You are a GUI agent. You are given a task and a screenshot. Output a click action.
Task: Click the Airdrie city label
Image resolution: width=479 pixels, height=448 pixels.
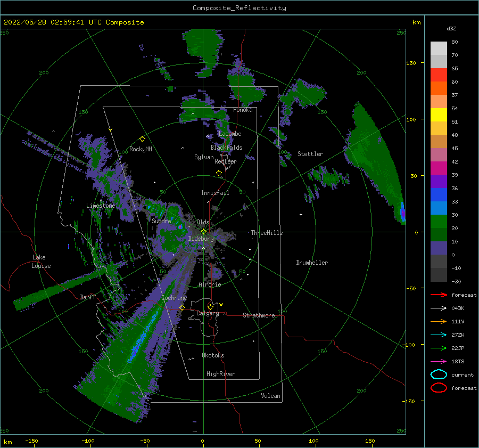point(210,284)
